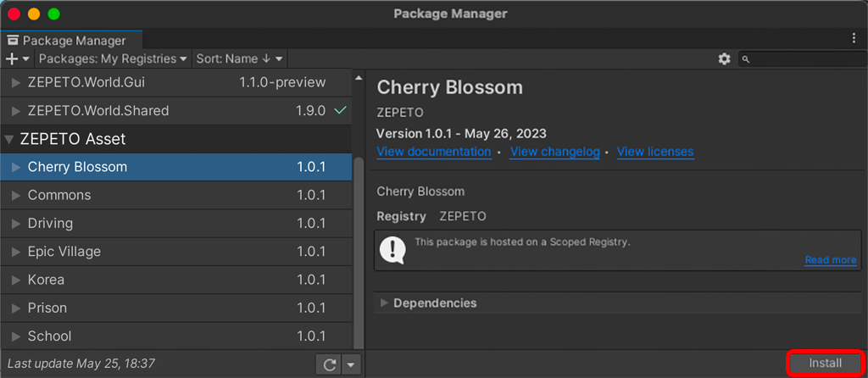This screenshot has height=378, width=868.
Task: Select the Epic Village package
Action: click(x=176, y=252)
